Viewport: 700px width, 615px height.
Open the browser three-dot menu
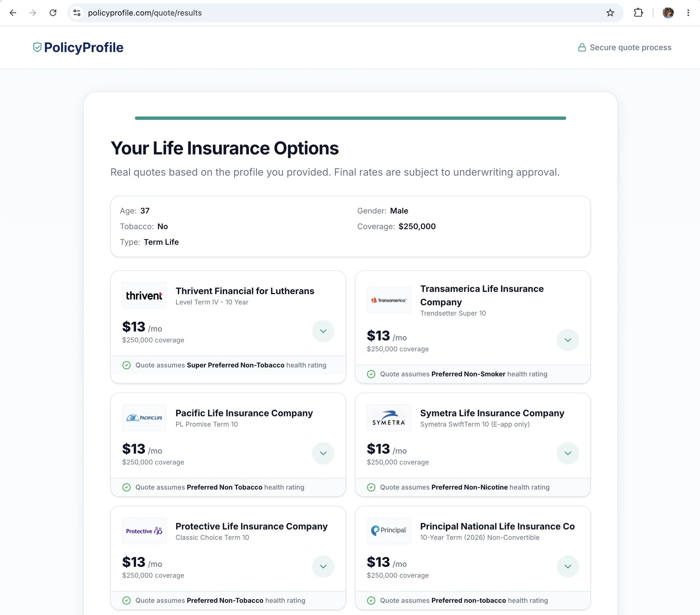688,13
